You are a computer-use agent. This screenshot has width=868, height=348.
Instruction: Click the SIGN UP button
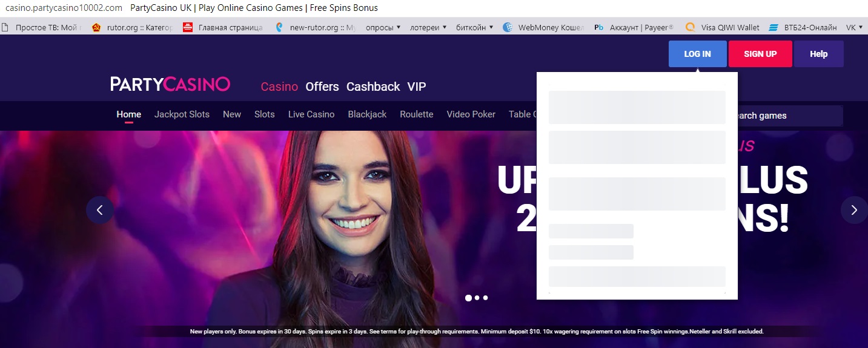click(x=760, y=54)
